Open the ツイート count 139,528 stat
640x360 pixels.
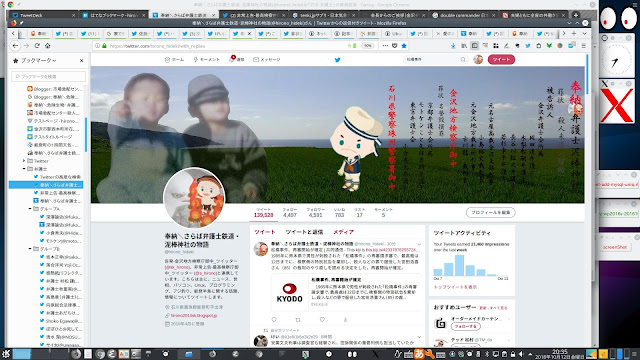[263, 212]
